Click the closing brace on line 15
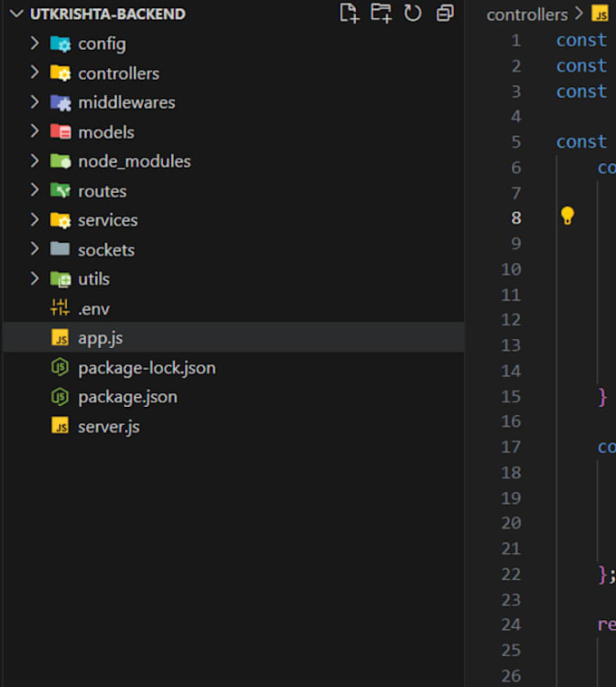The width and height of the screenshot is (616, 687). pyautogui.click(x=602, y=397)
